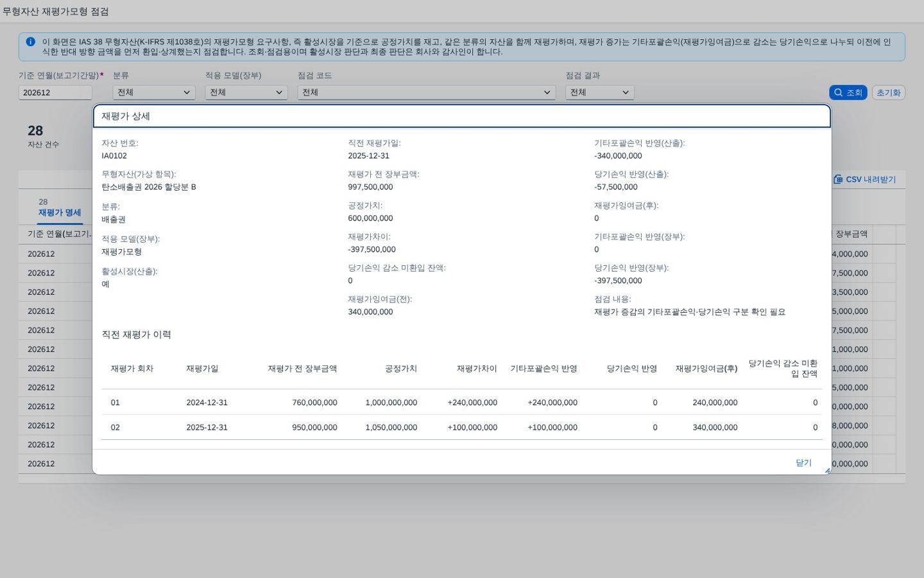Click the magnifier icon on 조회 button

pyautogui.click(x=838, y=92)
